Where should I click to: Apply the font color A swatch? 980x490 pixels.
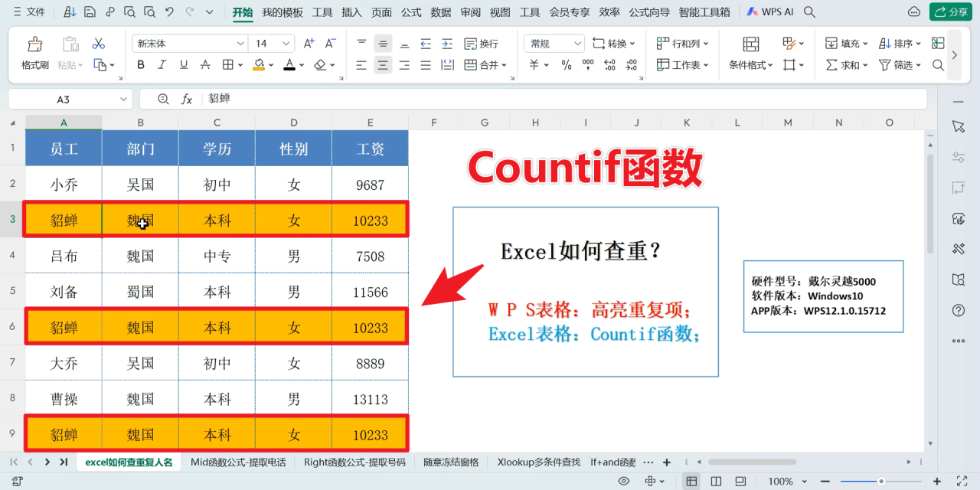[x=289, y=65]
